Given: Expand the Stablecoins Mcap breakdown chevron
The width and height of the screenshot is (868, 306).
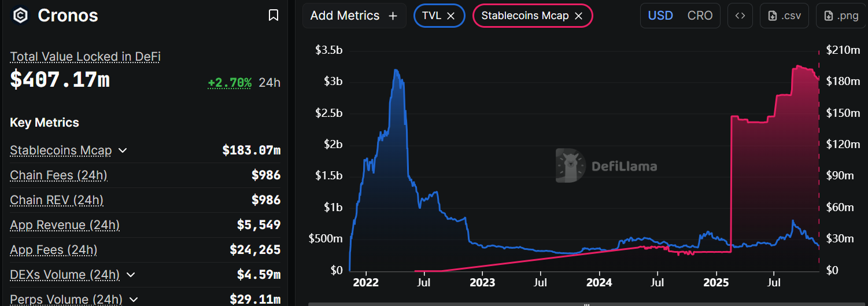Looking at the screenshot, I should pyautogui.click(x=123, y=151).
